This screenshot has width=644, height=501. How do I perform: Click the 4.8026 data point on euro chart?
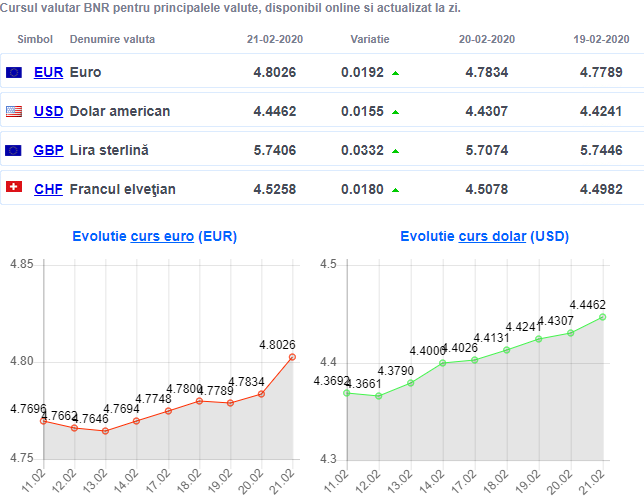[x=292, y=357]
